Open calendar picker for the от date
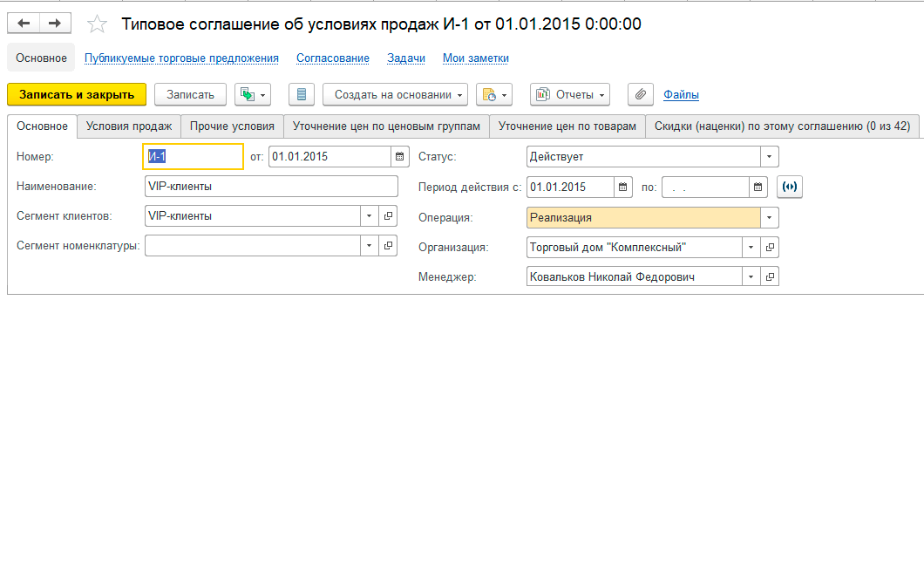The width and height of the screenshot is (924, 566). [399, 157]
